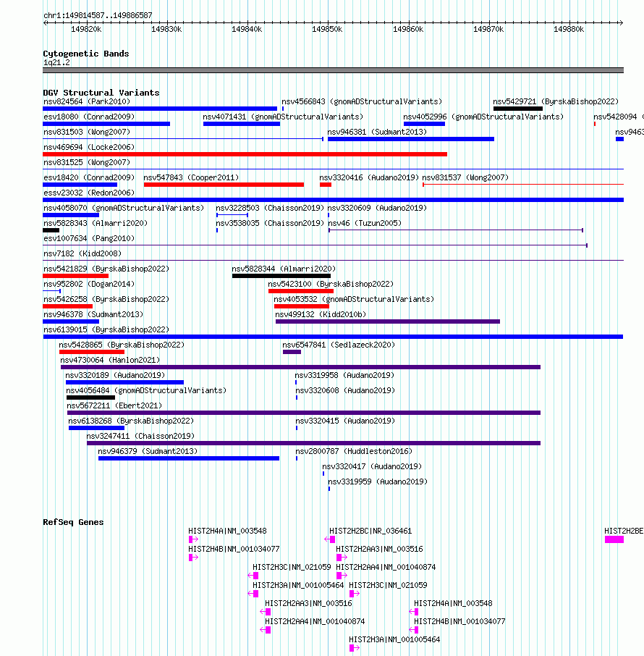644x656 pixels.
Task: Click the blue nsv3320189 (Audano2019) bar
Action: pos(124,382)
